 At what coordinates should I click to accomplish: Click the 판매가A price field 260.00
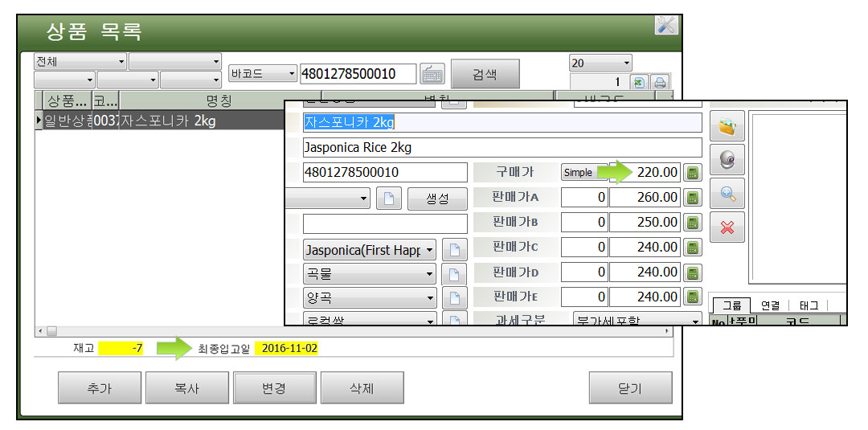[x=645, y=198]
